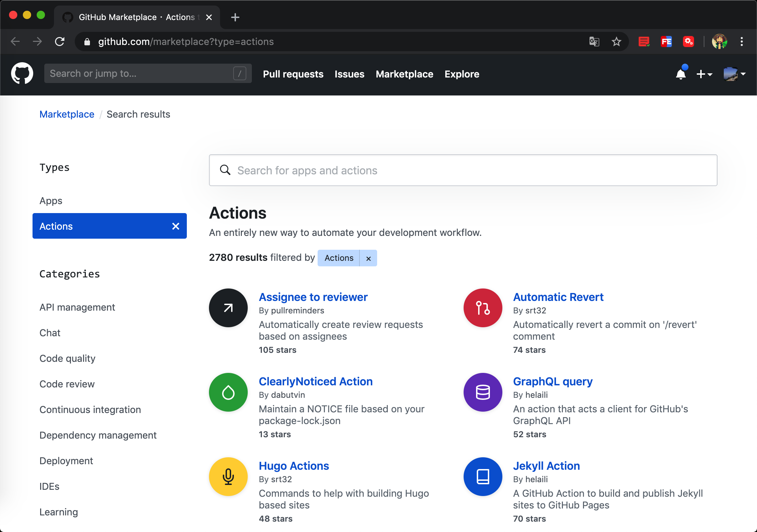Open the Assignee to reviewer action
This screenshot has width=757, height=532.
(x=313, y=297)
